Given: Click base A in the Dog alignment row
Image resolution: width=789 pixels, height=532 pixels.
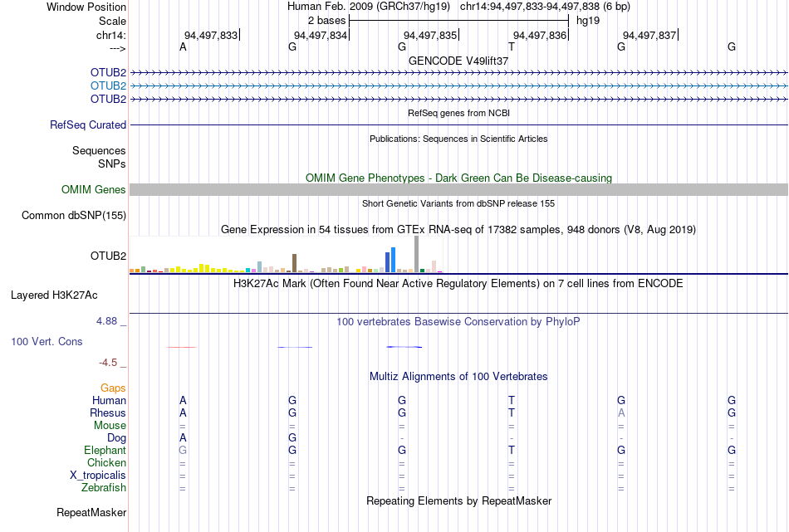Looking at the screenshot, I should pyautogui.click(x=183, y=437).
